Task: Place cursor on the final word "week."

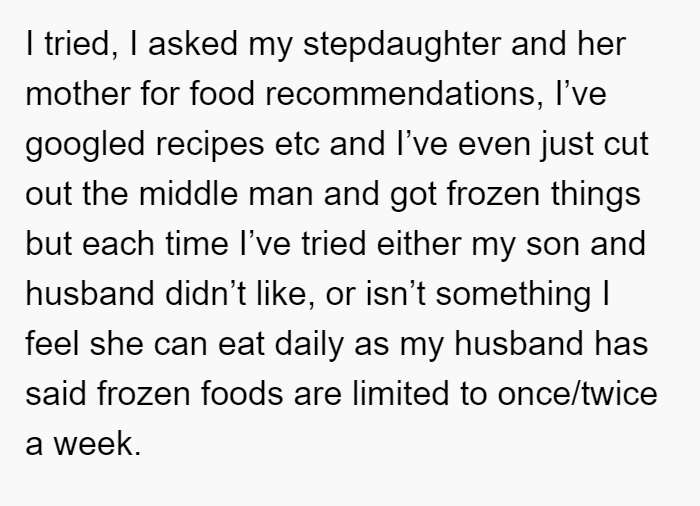Action: point(97,444)
